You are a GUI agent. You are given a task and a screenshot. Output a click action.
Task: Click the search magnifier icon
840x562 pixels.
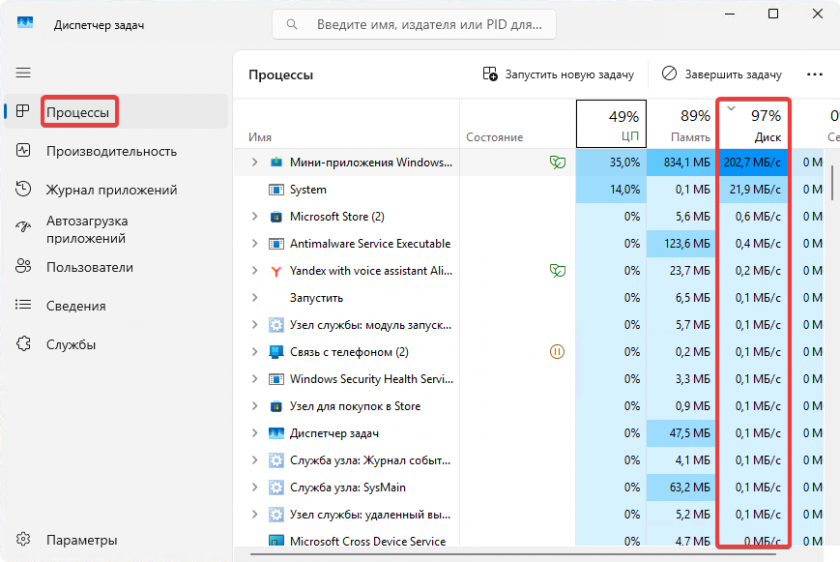click(292, 24)
